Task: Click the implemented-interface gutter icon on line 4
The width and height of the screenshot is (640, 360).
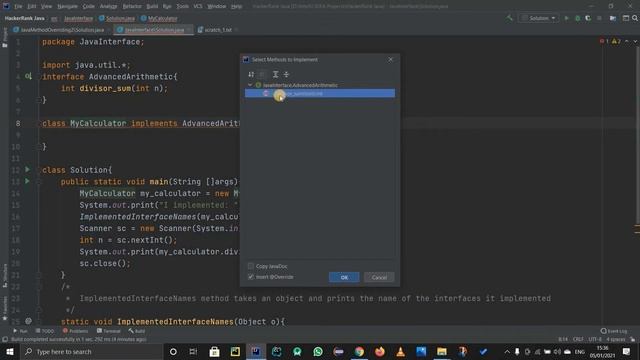Action: click(28, 76)
